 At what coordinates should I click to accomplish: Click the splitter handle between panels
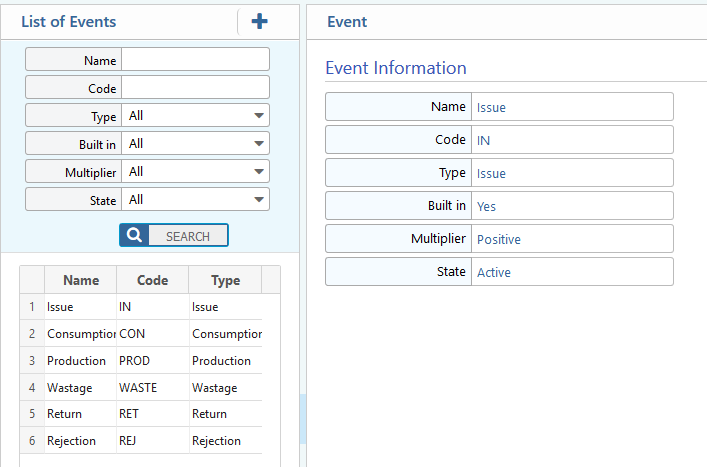pos(303,419)
